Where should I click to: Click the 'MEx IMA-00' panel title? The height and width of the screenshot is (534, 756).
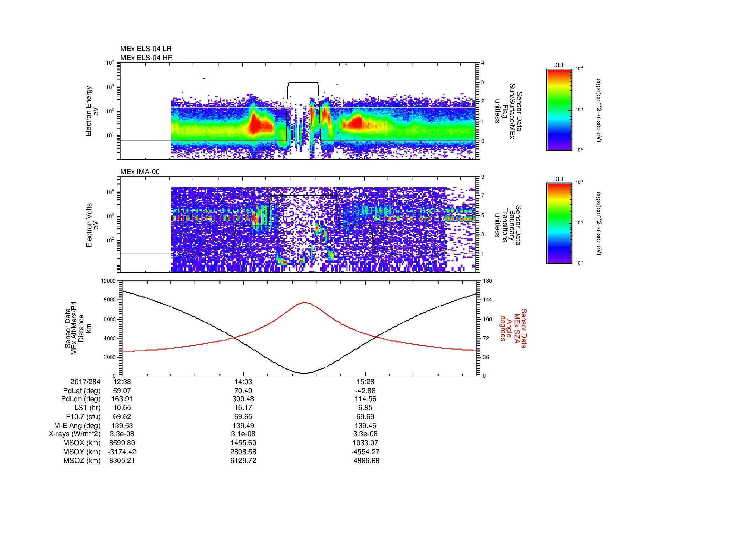tap(140, 172)
